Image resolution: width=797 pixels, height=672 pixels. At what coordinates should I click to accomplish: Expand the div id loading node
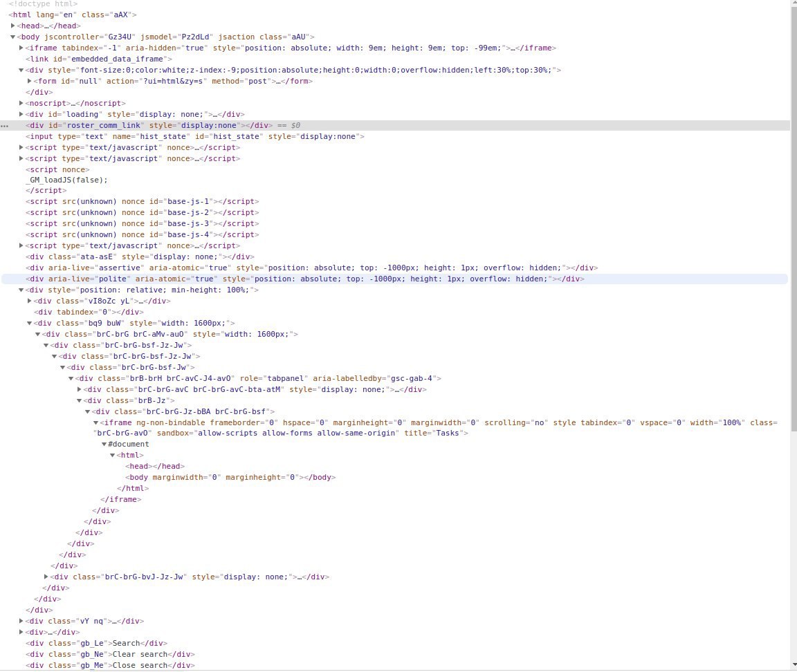click(x=21, y=114)
